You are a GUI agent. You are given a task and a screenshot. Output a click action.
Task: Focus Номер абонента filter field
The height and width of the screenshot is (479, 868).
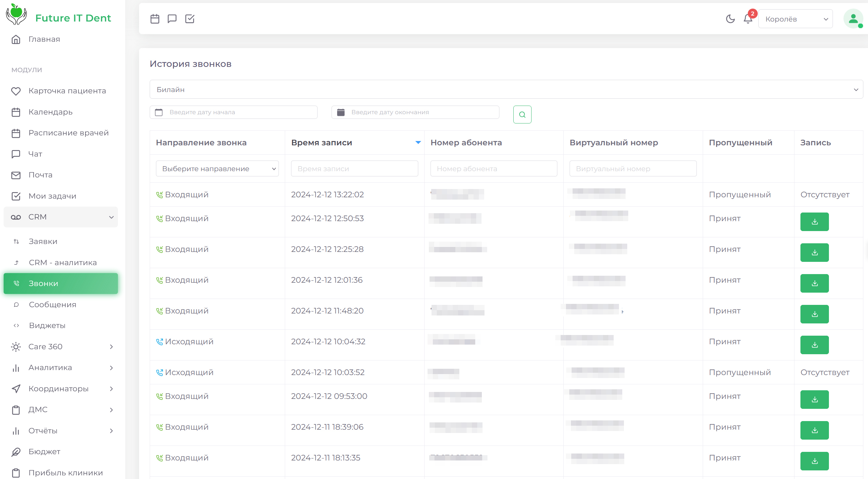(x=494, y=168)
